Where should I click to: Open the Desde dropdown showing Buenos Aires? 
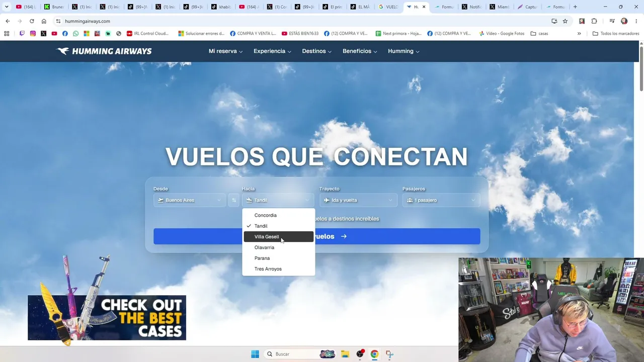(189, 200)
